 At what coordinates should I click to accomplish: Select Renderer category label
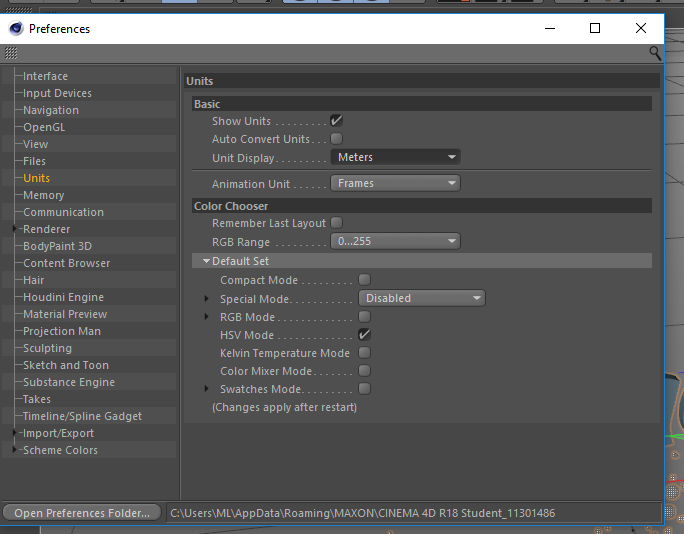[46, 229]
